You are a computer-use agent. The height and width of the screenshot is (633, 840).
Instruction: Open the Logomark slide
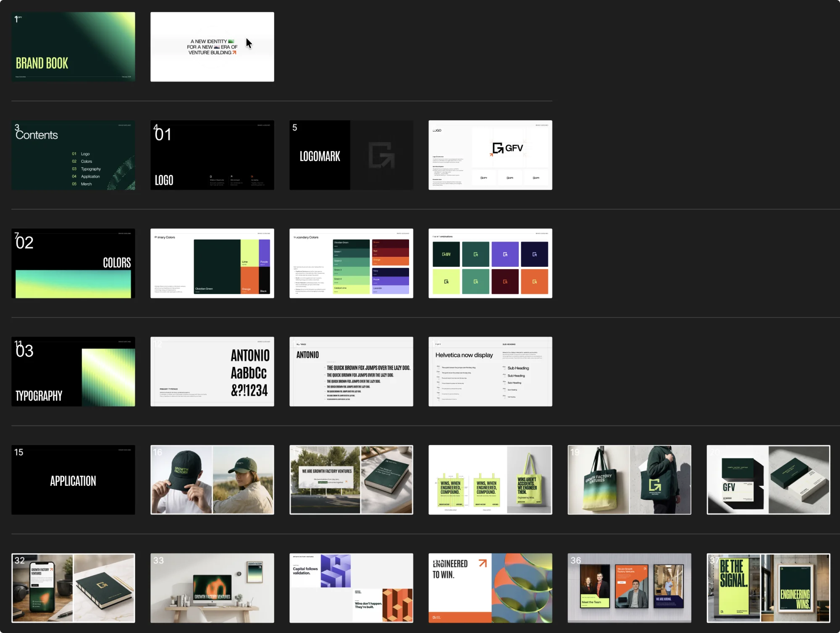pos(351,155)
